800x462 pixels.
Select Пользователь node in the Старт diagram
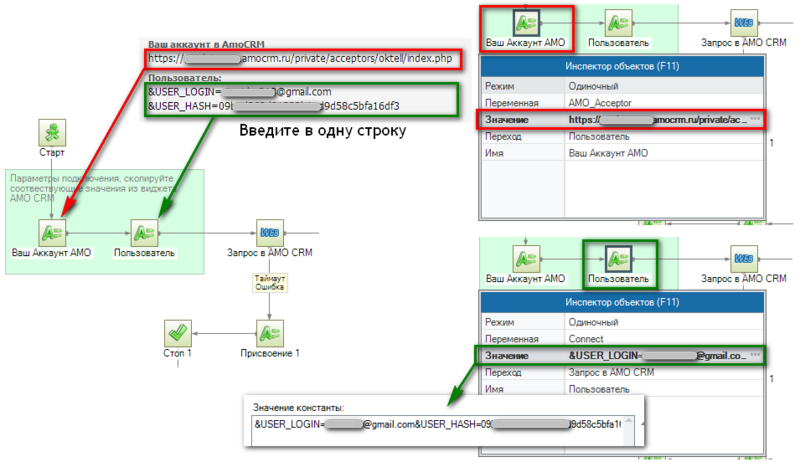[x=144, y=233]
